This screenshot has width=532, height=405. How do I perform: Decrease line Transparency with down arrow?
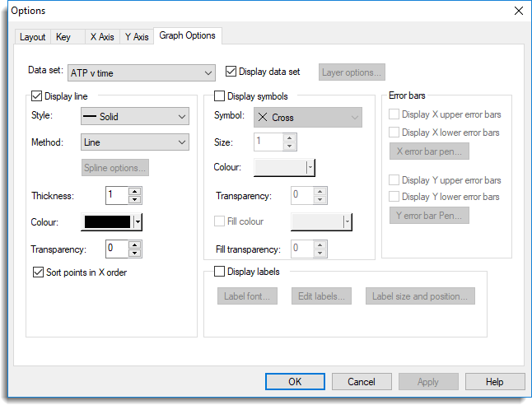point(135,253)
